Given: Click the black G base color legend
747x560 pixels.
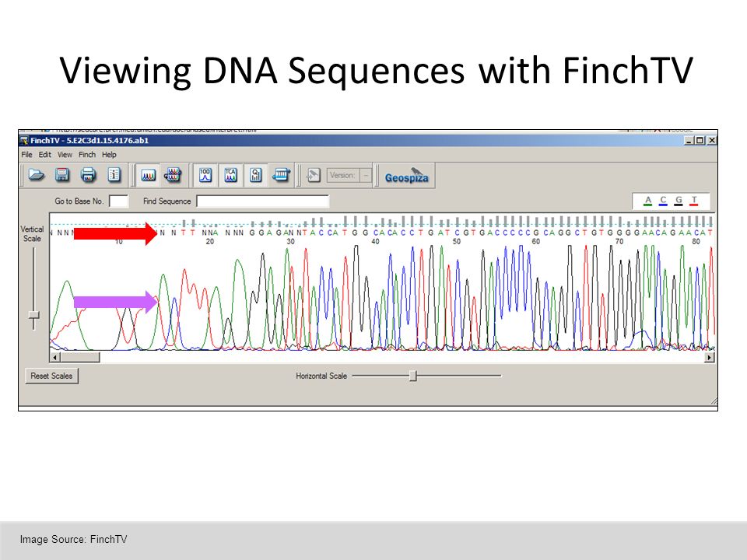Looking at the screenshot, I should [679, 201].
